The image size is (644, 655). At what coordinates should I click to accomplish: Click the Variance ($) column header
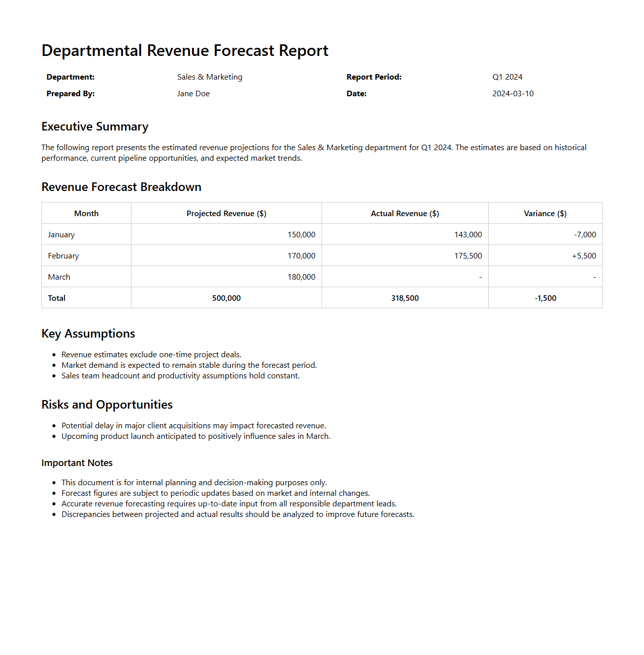pos(545,214)
